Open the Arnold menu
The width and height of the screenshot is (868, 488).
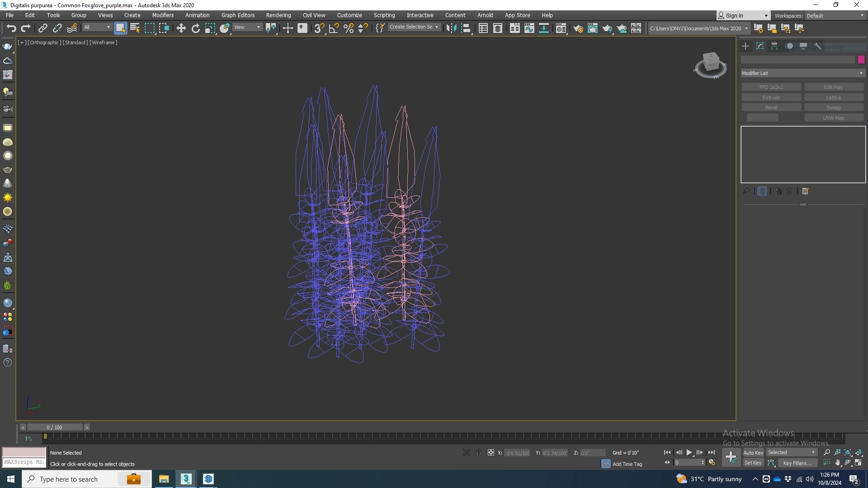485,15
